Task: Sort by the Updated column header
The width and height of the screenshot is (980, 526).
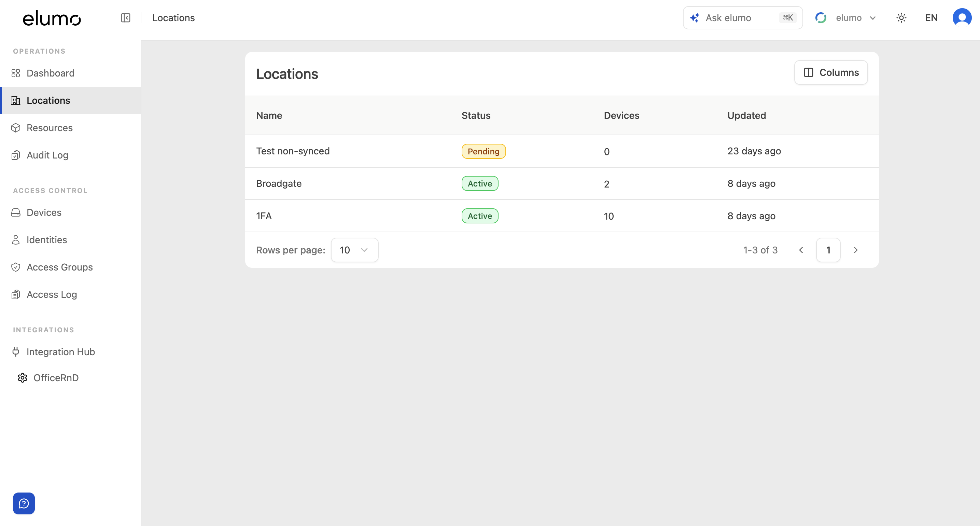Action: (x=746, y=115)
